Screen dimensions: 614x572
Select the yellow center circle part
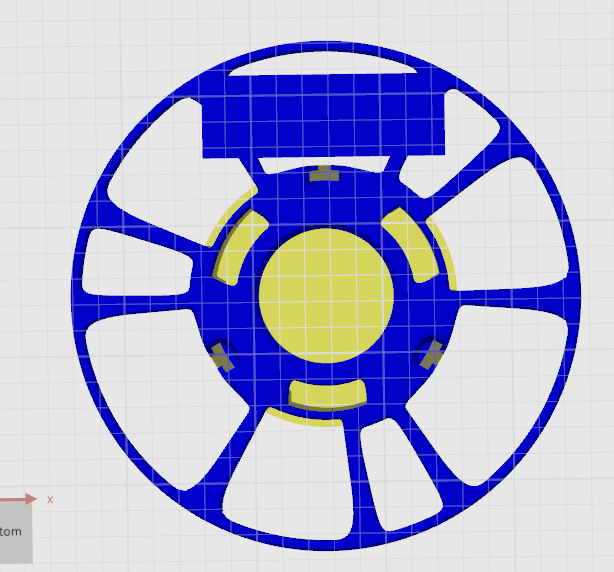(x=326, y=296)
